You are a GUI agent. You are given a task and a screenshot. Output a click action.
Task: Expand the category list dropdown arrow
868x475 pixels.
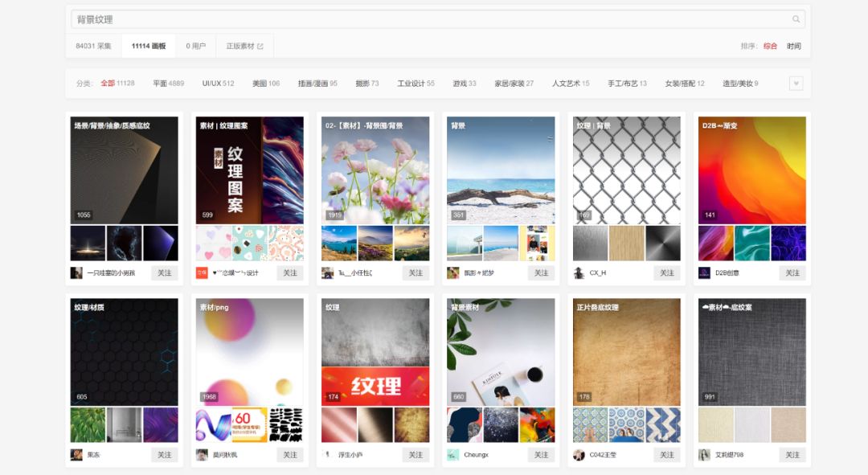[796, 84]
